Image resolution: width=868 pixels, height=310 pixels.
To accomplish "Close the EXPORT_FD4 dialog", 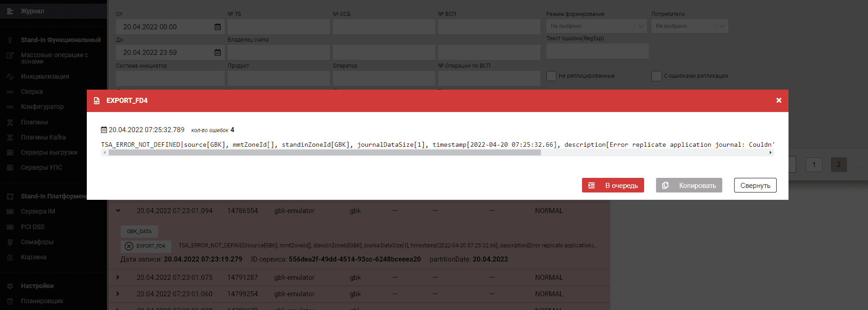I will (778, 101).
